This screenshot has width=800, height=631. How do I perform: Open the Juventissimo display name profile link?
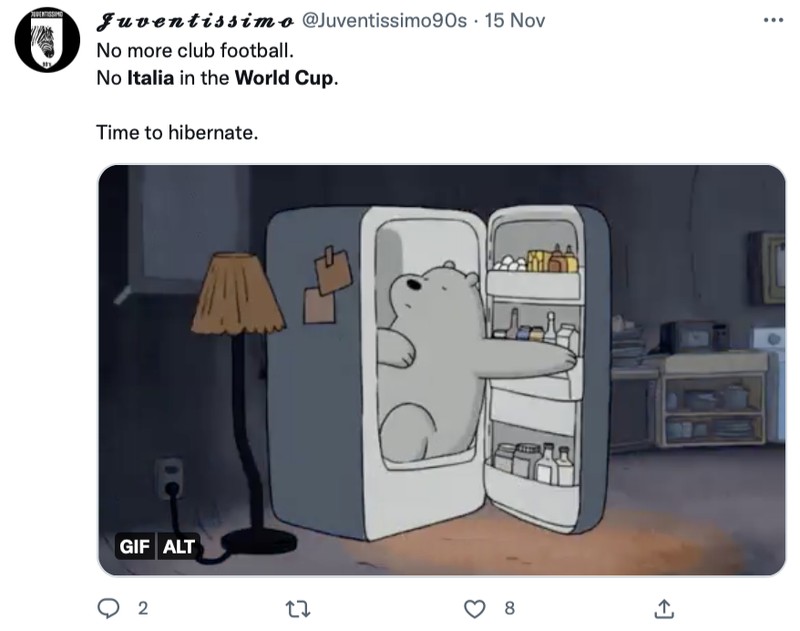pyautogui.click(x=195, y=21)
